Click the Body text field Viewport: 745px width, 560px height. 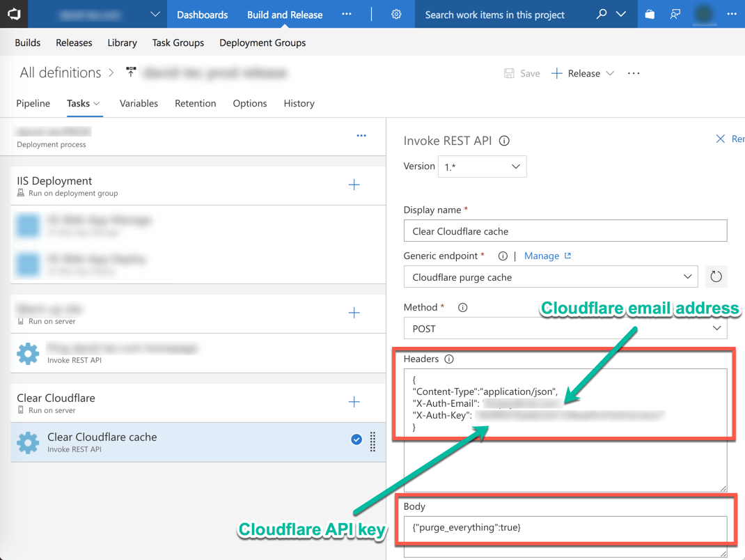coord(565,528)
